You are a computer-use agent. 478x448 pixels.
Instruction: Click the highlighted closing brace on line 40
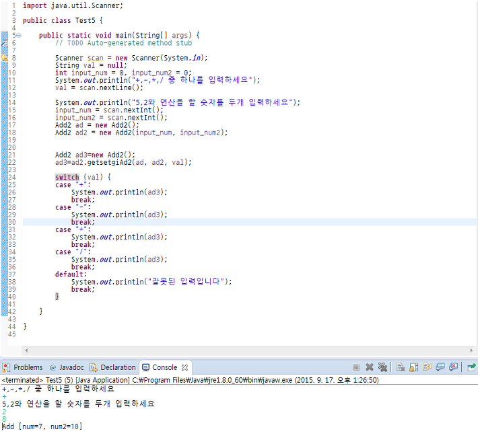(57, 297)
